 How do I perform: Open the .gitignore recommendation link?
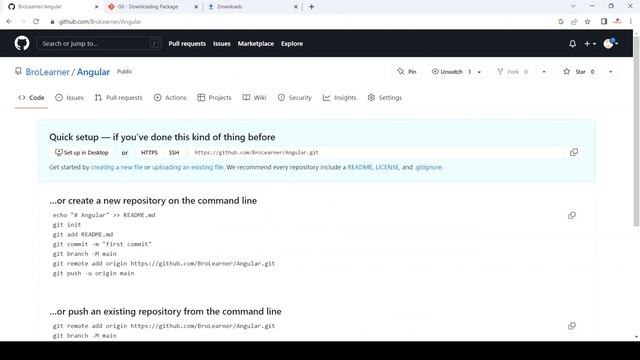pos(429,167)
